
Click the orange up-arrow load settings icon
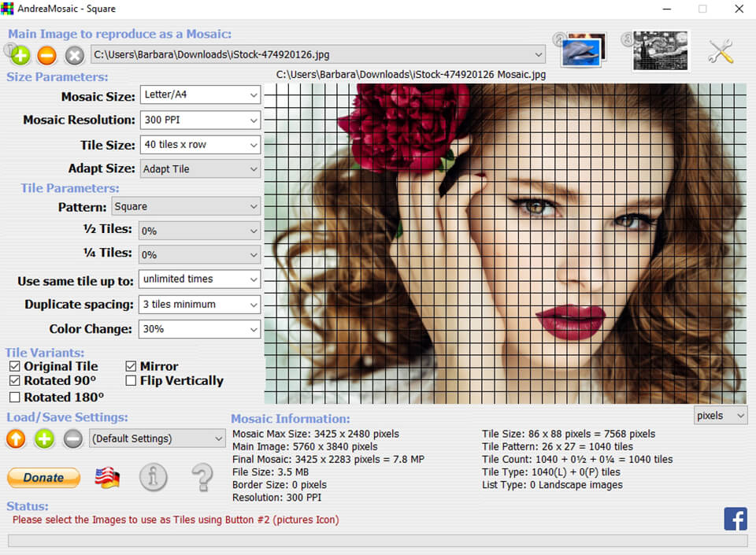pos(17,439)
